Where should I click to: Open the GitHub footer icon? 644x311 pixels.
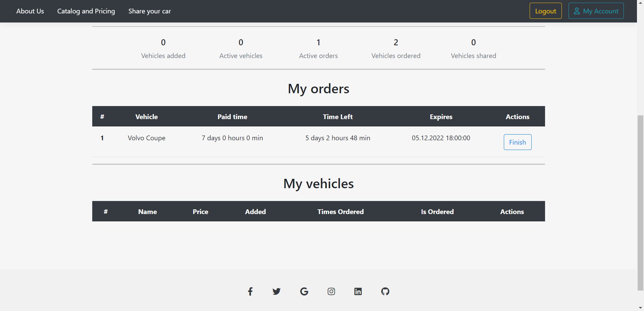click(x=385, y=291)
